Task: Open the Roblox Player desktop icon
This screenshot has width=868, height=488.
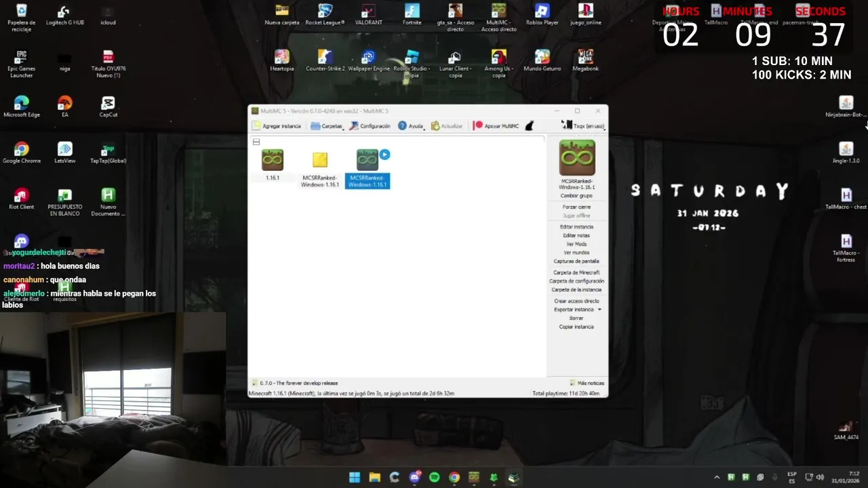Action: point(542,15)
